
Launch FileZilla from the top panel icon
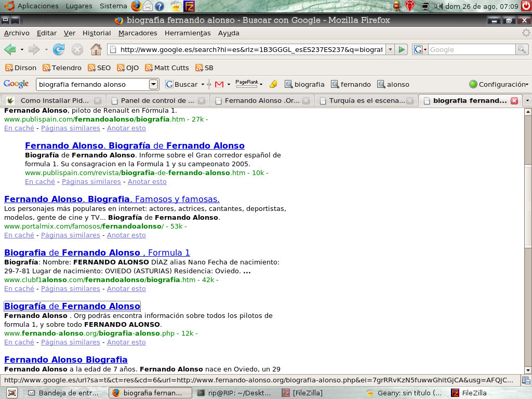click(189, 6)
